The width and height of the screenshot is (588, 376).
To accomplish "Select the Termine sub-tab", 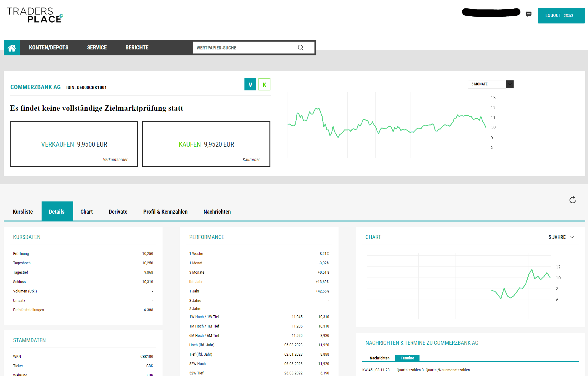I will (x=407, y=358).
